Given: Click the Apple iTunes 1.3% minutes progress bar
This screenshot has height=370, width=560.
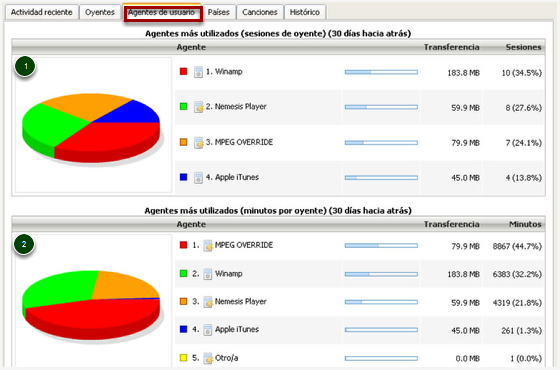Looking at the screenshot, I should click(x=381, y=330).
